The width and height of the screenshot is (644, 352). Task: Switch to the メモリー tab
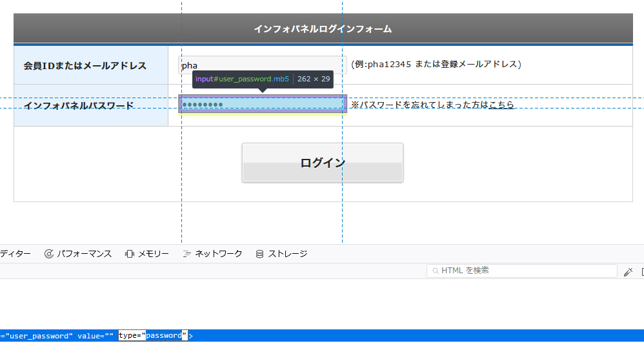pyautogui.click(x=147, y=254)
